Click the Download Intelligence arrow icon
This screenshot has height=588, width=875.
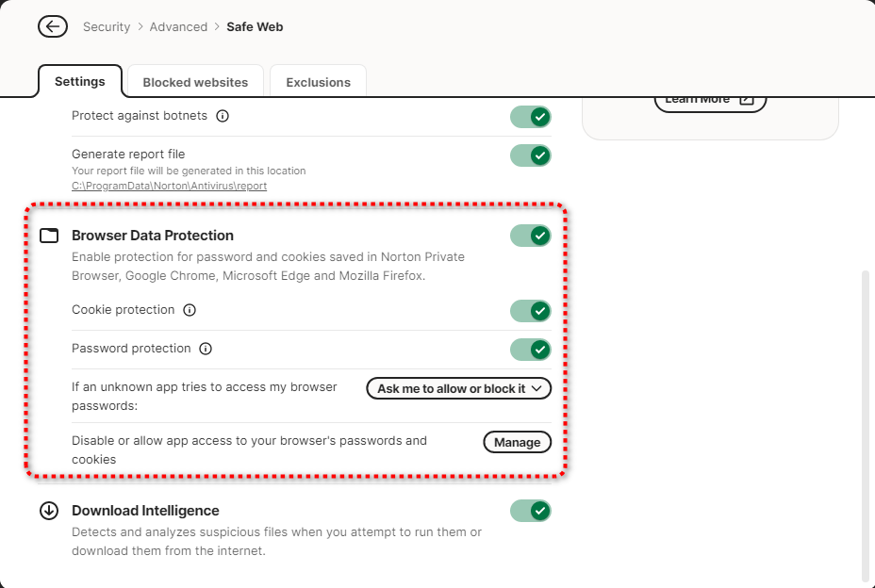pyautogui.click(x=49, y=511)
